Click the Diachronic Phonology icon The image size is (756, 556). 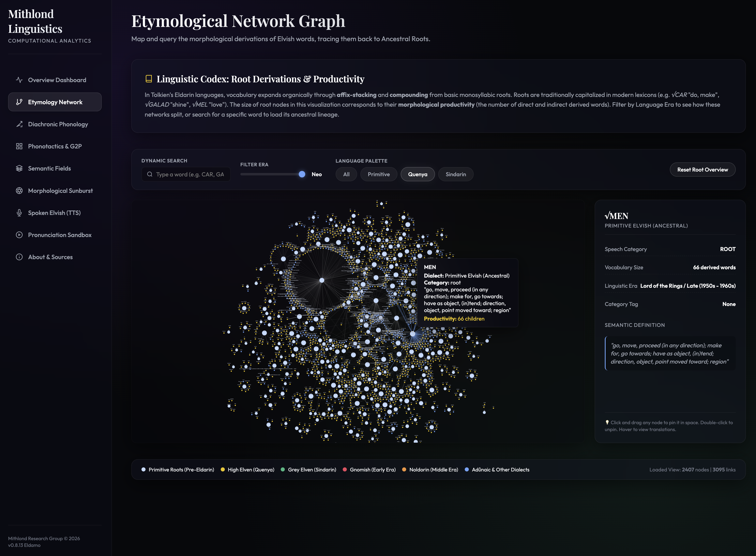coord(19,124)
